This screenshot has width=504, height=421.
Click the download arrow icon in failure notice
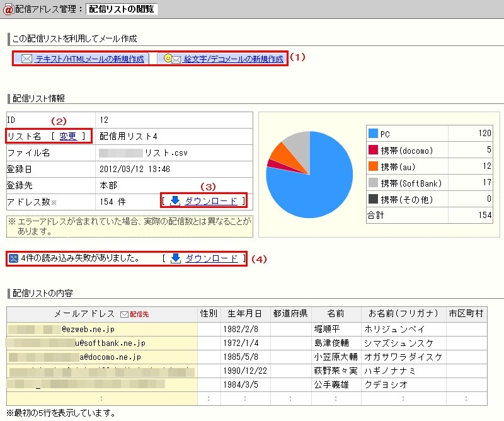tap(176, 258)
